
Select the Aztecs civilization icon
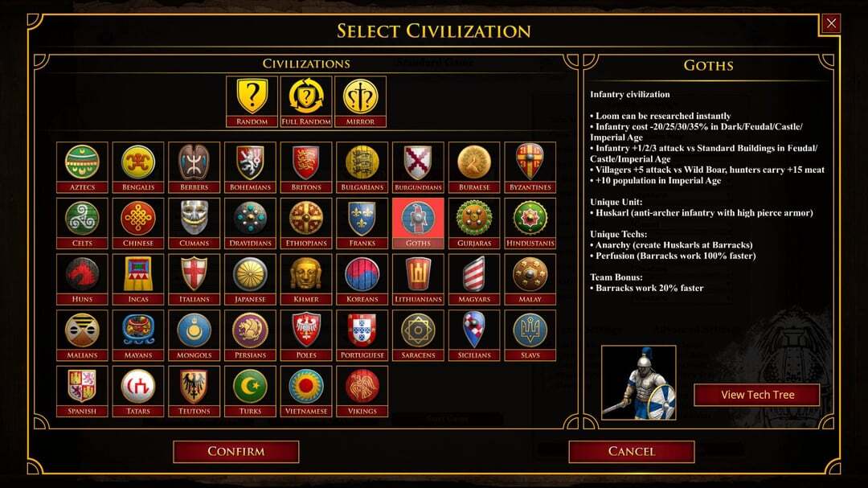[82, 167]
